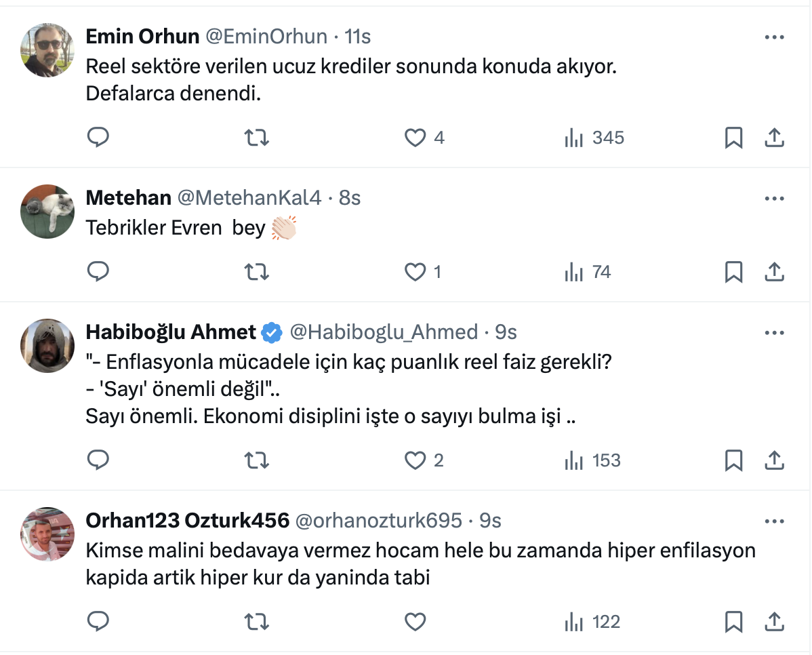Open more menu on Metehan's tweet
Screen dimensions: 812x655
774,199
